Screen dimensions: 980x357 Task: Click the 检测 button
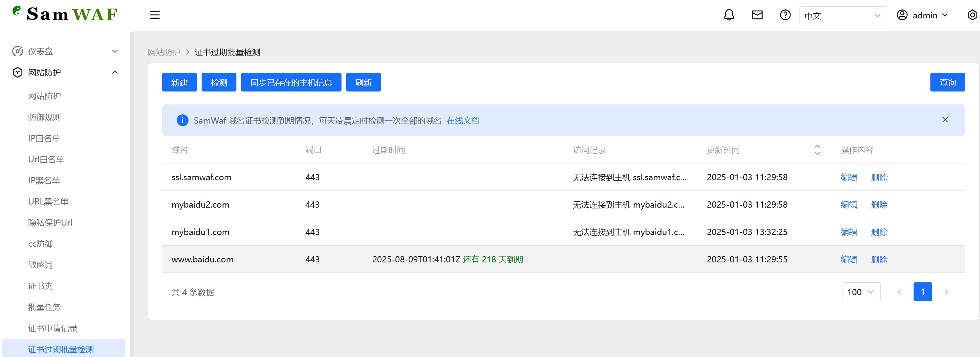click(x=219, y=82)
